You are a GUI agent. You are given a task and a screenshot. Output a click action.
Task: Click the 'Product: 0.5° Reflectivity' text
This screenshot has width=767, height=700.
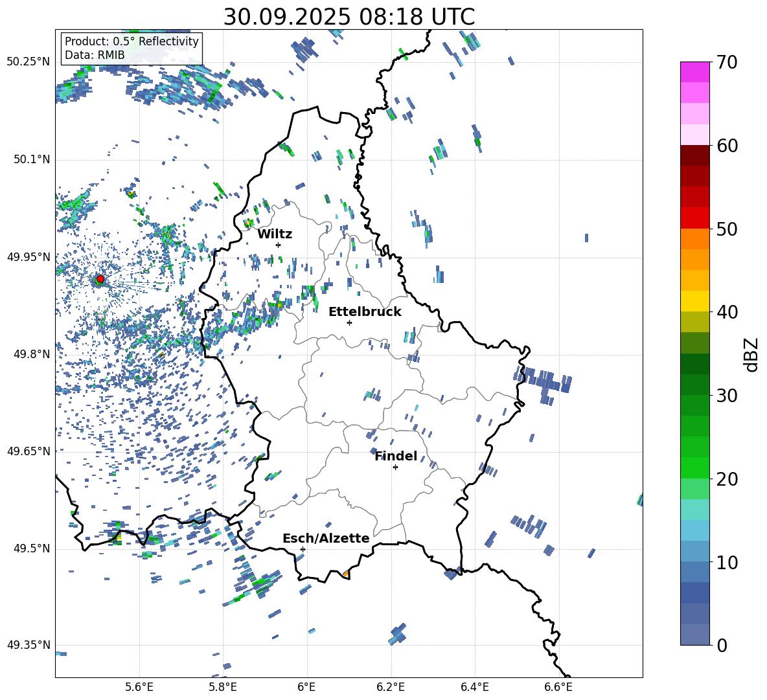(x=132, y=41)
